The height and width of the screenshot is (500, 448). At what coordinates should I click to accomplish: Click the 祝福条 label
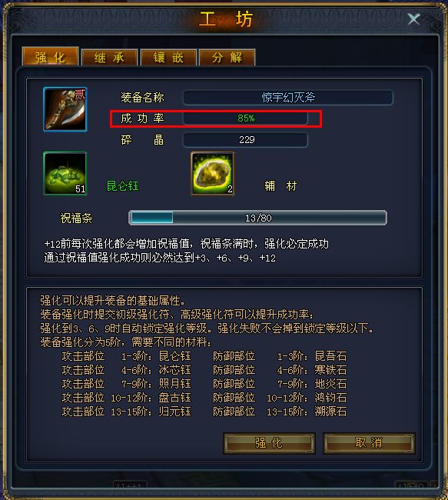coord(77,218)
